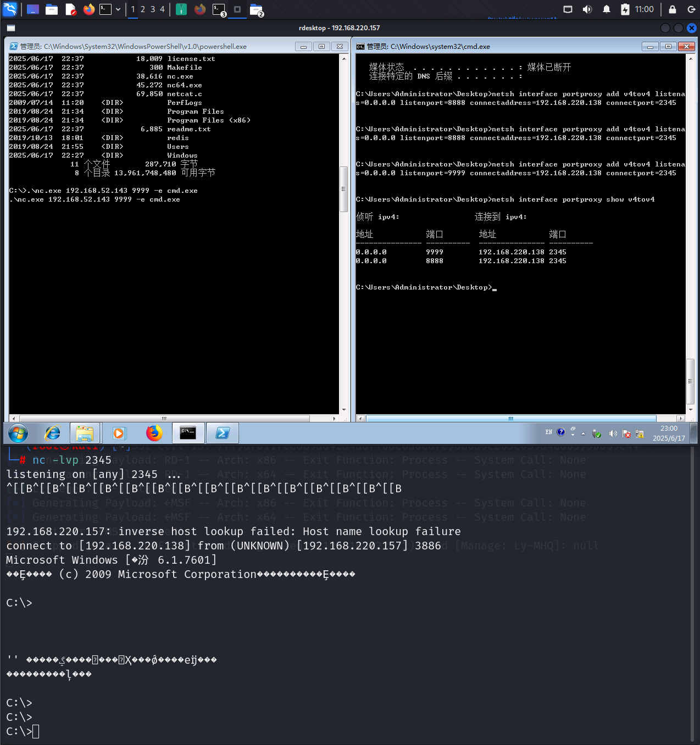
Task: Switch to workspace 4
Action: point(162,9)
